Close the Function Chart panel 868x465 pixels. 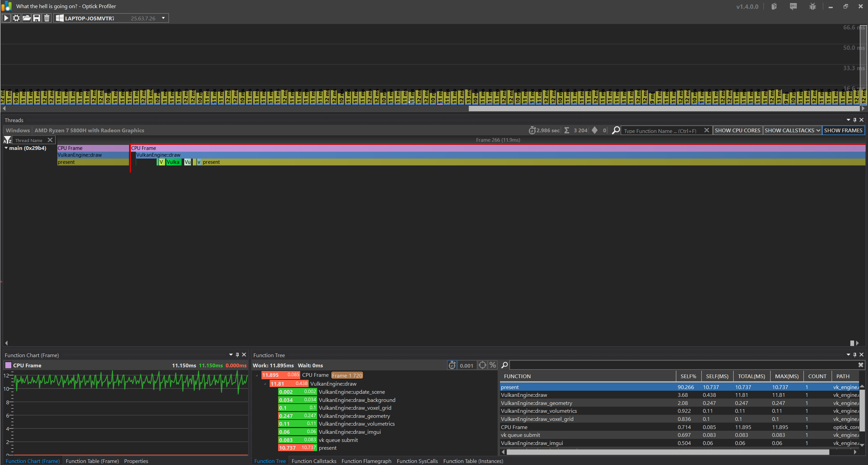pyautogui.click(x=244, y=355)
